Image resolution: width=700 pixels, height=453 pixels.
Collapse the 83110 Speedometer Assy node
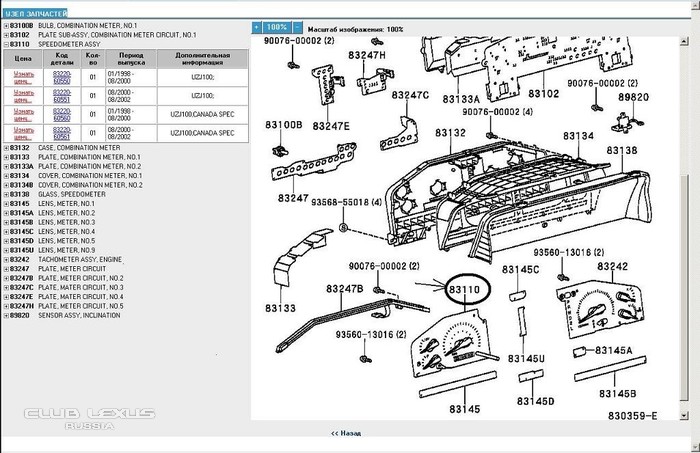pos(4,45)
